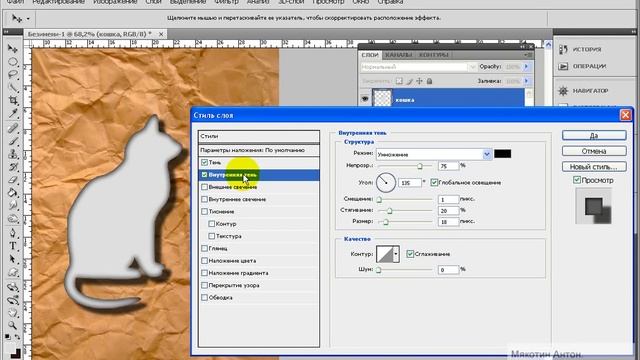Viewport: 640px width, 360px height.
Task: Select the Magic Wand tool
Action: (x=13, y=87)
